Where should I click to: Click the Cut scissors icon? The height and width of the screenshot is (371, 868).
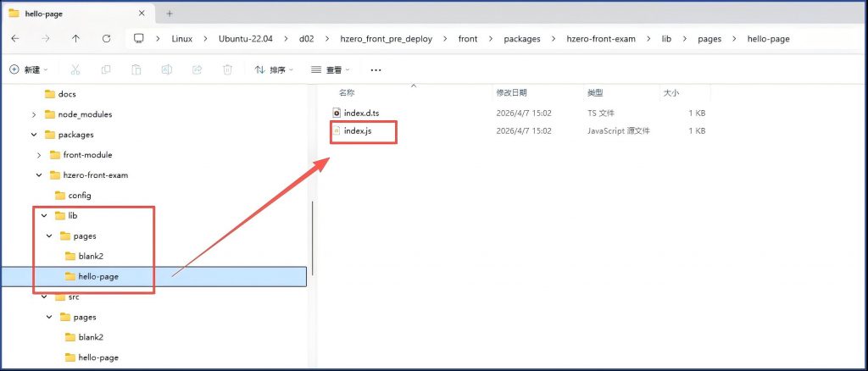click(x=75, y=69)
